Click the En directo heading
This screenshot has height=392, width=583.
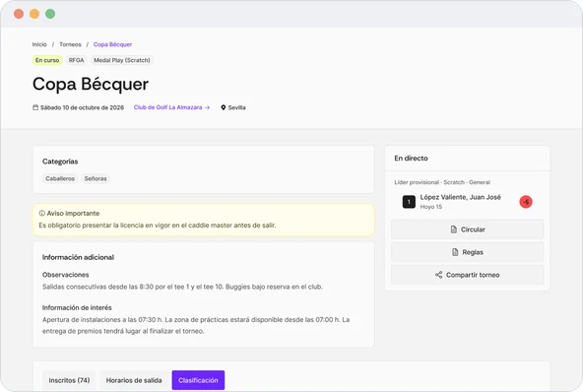(x=412, y=158)
